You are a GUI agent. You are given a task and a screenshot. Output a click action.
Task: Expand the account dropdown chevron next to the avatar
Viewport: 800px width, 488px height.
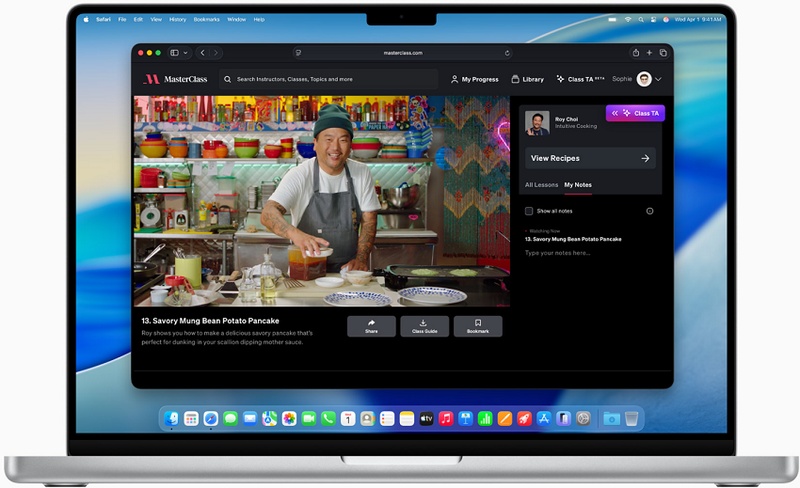(x=658, y=79)
